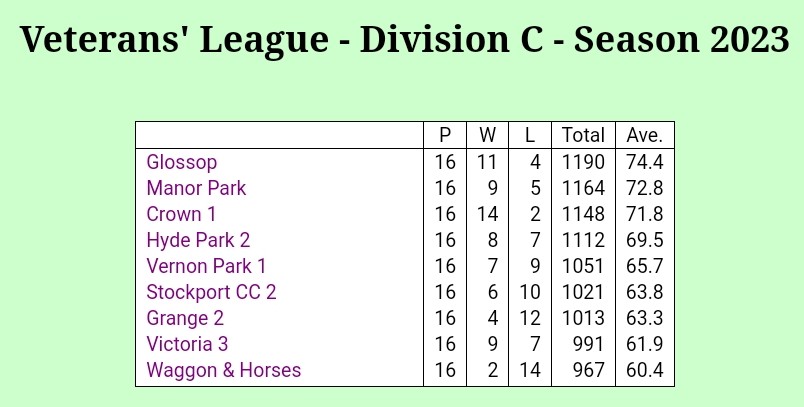Open the Vernon Park 1 link
Image resolution: width=804 pixels, height=407 pixels.
click(206, 266)
